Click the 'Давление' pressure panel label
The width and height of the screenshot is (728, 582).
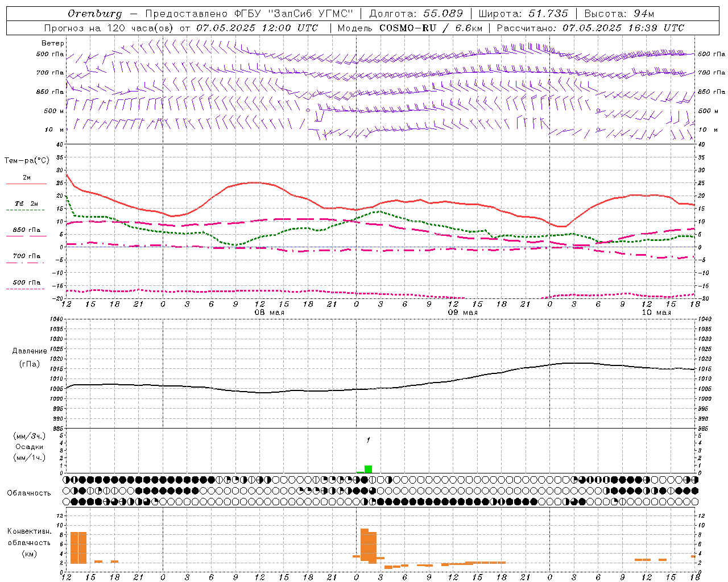click(x=29, y=351)
